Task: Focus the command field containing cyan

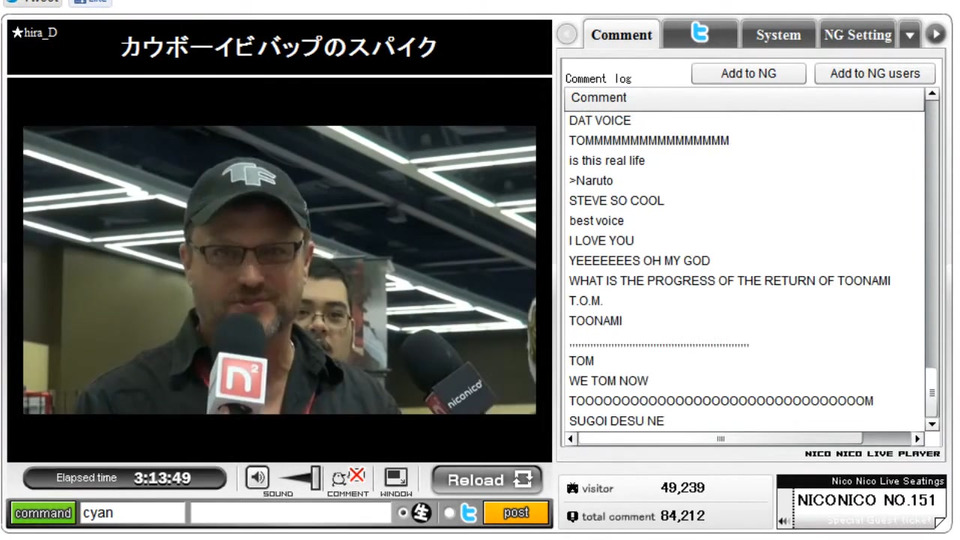Action: (132, 513)
